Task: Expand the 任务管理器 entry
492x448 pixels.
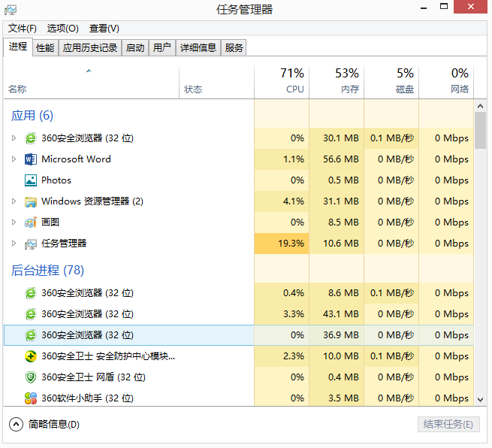Action: 14,244
